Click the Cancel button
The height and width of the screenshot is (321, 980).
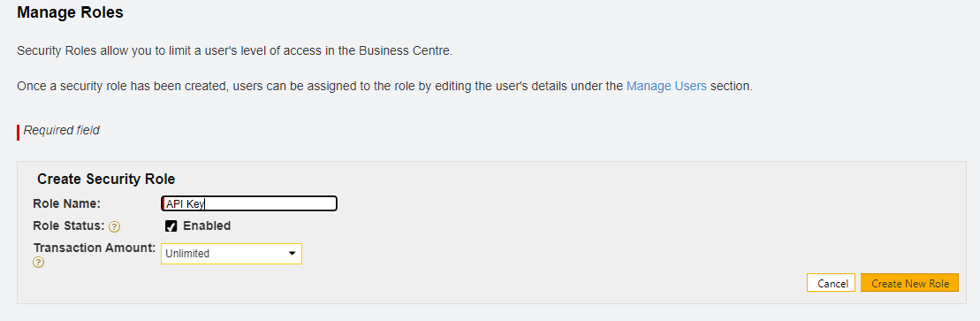(832, 284)
